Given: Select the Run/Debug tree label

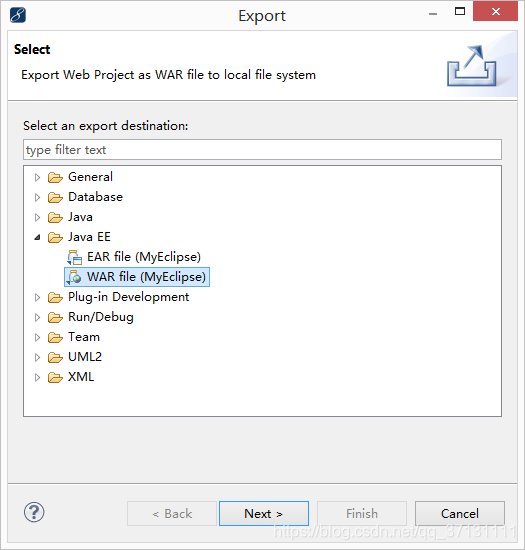Looking at the screenshot, I should tap(101, 317).
